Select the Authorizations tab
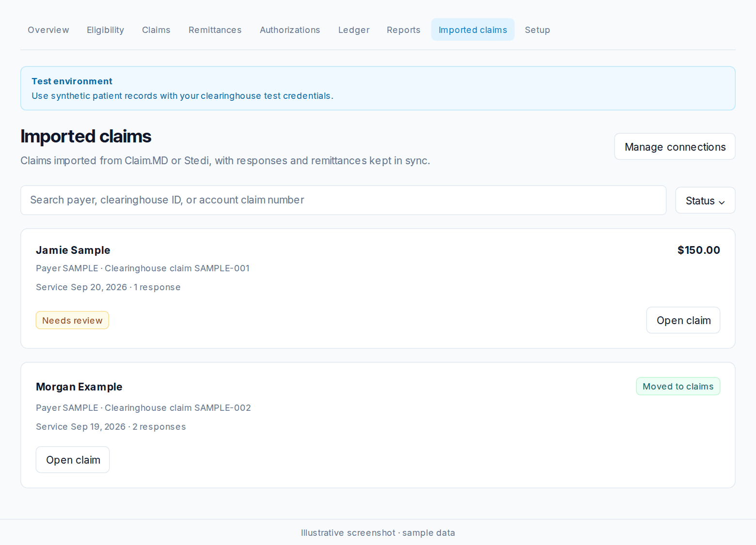The height and width of the screenshot is (545, 756). point(290,30)
